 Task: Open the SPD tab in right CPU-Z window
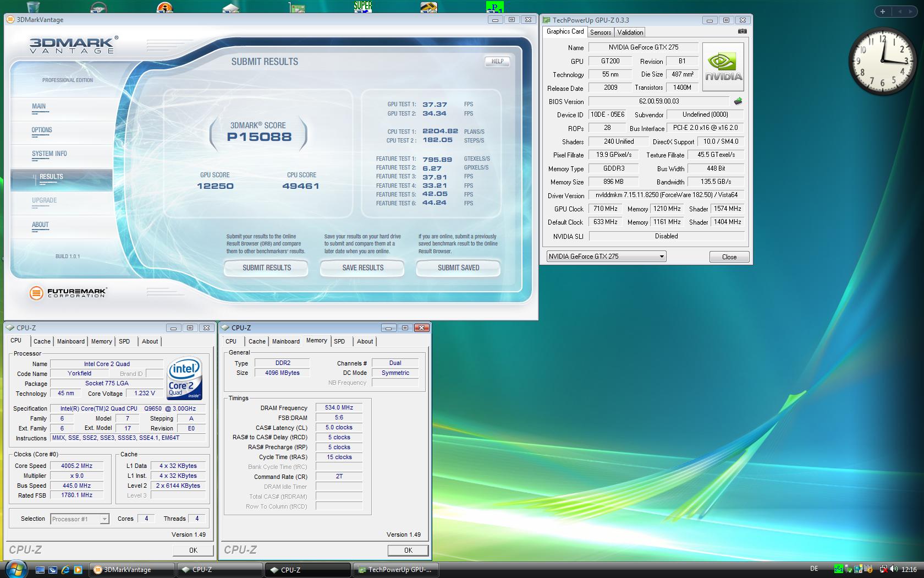[339, 341]
